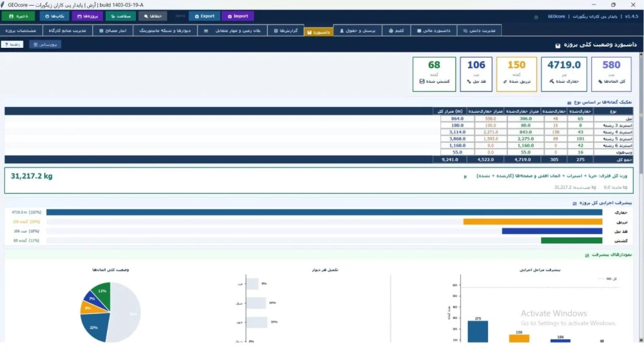
Task: Click the 68 کششی شده card
Action: pyautogui.click(x=434, y=74)
